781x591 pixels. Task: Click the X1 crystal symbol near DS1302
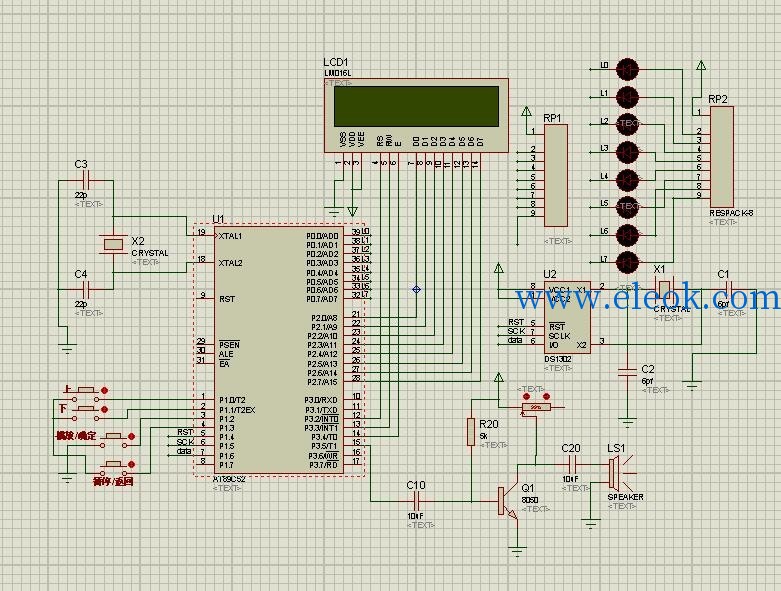pyautogui.click(x=664, y=289)
